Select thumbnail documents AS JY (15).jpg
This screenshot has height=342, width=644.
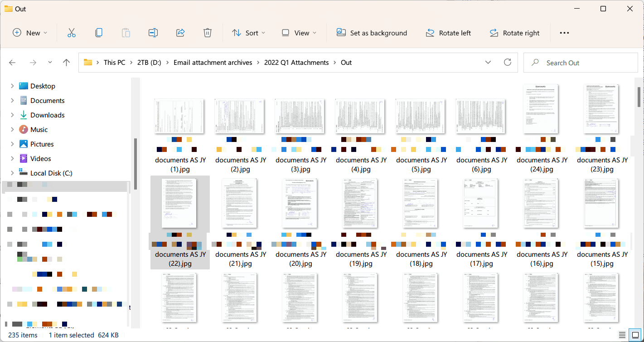(x=601, y=203)
